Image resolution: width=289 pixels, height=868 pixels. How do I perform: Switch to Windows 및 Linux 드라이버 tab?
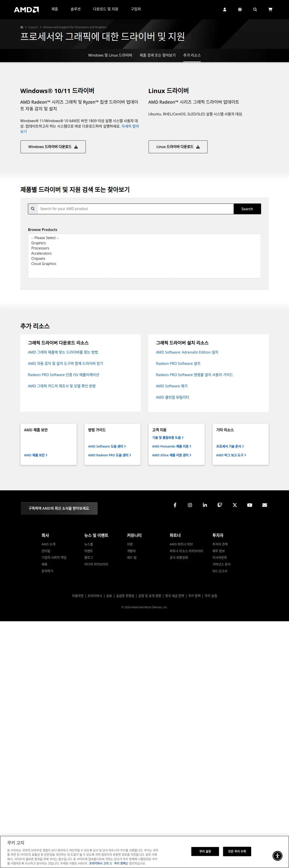pos(110,55)
